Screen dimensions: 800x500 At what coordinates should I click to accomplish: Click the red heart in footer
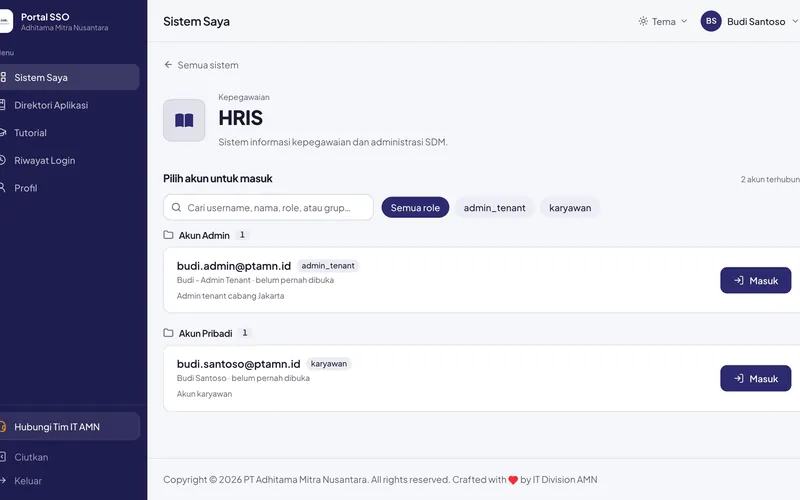[513, 480]
